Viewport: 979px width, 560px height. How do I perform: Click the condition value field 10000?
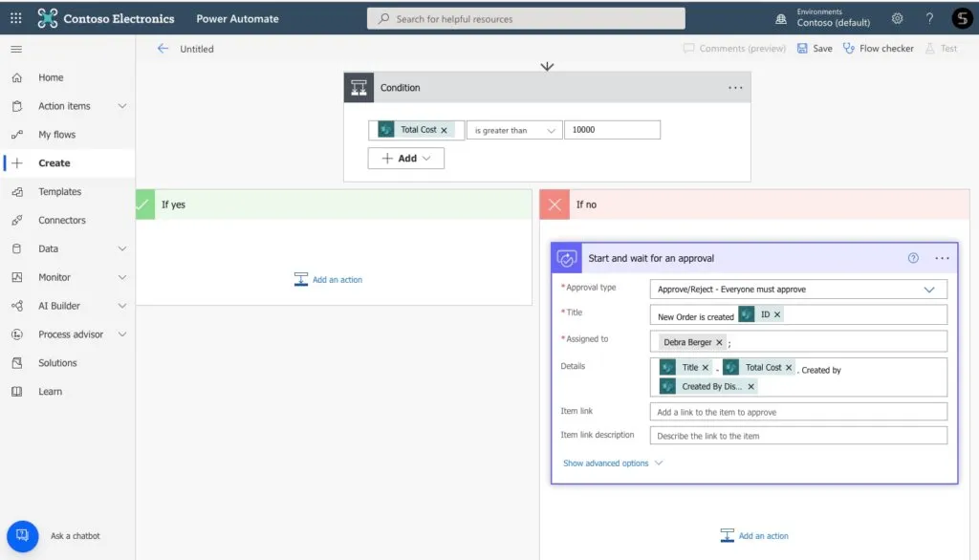click(x=612, y=130)
